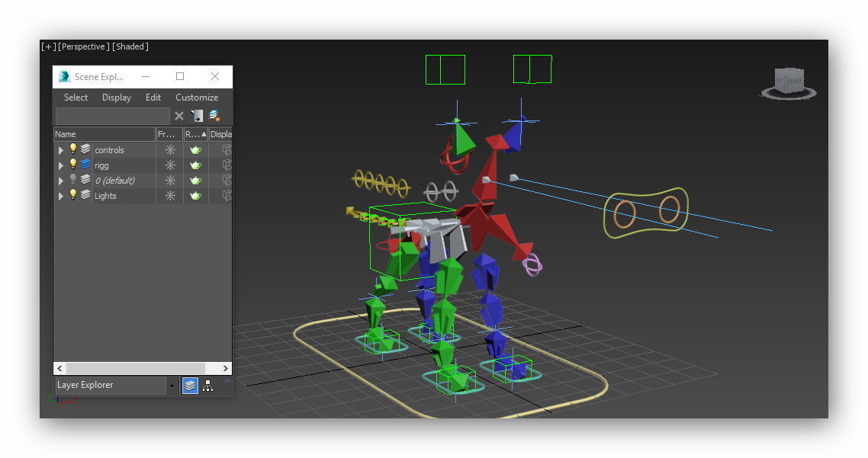Image resolution: width=868 pixels, height=458 pixels.
Task: Switch to sort by hierarchy mode icon
Action: point(207,386)
